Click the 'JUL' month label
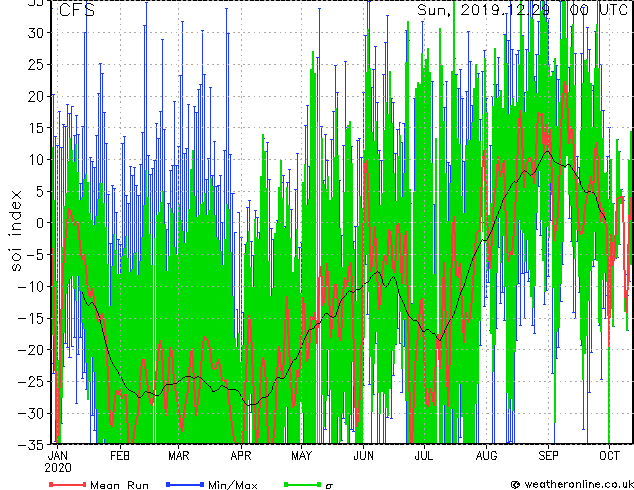This screenshot has height=490, width=634. (423, 456)
